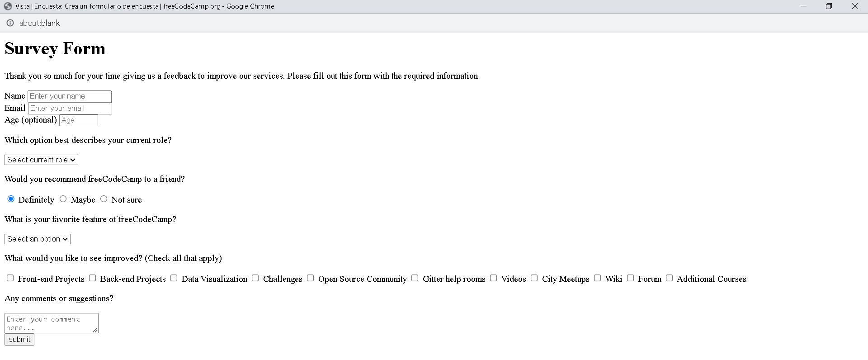The width and height of the screenshot is (868, 360).
Task: Tick the Data Visualization checkbox
Action: coord(174,278)
